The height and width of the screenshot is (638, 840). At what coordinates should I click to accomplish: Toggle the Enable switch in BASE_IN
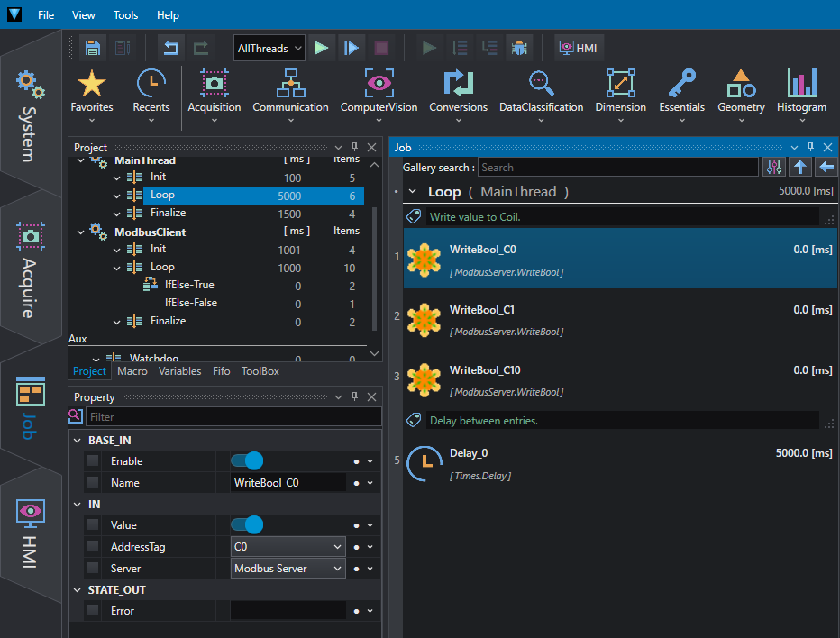tap(247, 460)
